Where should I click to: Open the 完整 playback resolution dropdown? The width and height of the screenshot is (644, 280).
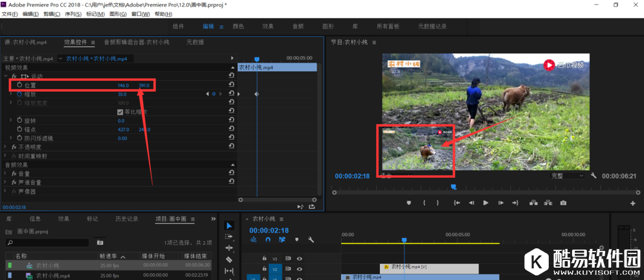[567, 176]
